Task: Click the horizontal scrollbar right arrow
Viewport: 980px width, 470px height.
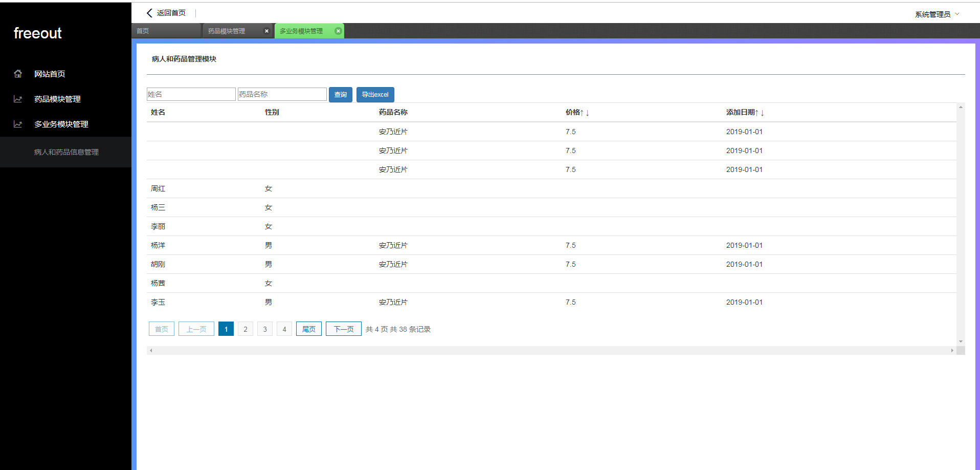Action: [x=952, y=351]
